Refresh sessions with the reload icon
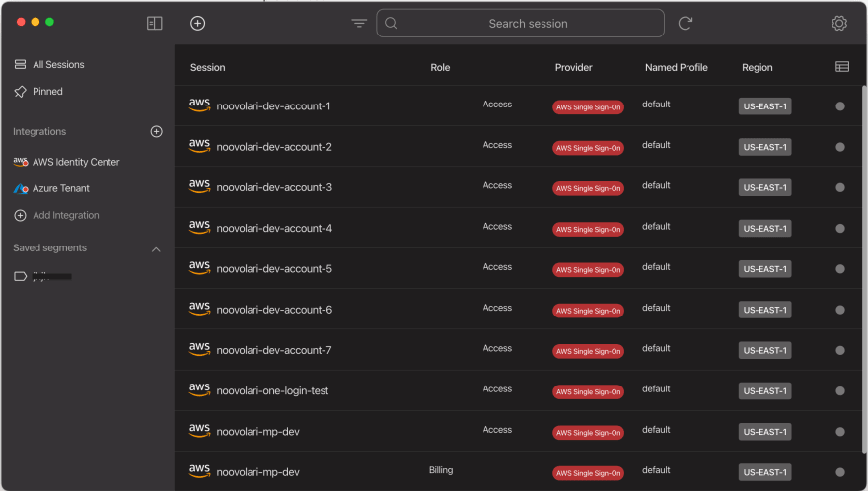 click(x=685, y=23)
